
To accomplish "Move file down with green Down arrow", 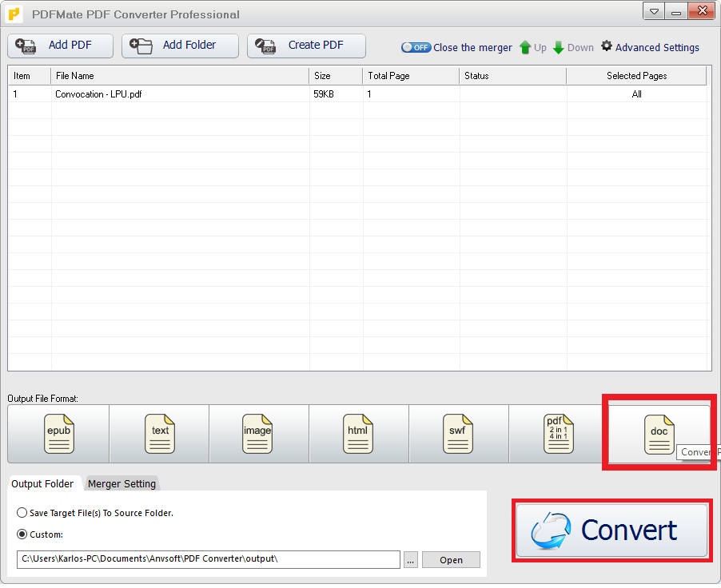I will (x=573, y=47).
